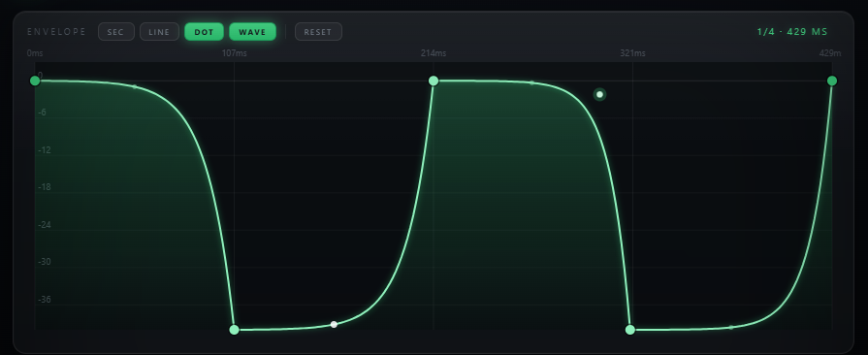
Task: Select the top envelope node at 214ms
Action: [x=434, y=81]
